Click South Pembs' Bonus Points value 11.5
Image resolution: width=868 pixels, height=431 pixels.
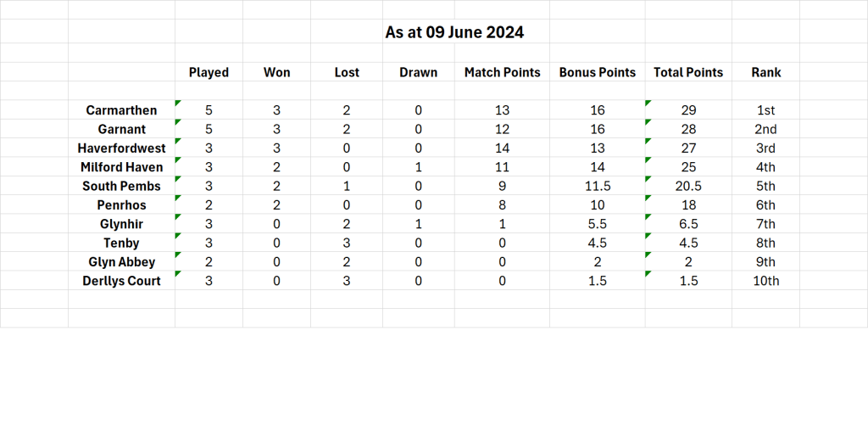pyautogui.click(x=597, y=186)
